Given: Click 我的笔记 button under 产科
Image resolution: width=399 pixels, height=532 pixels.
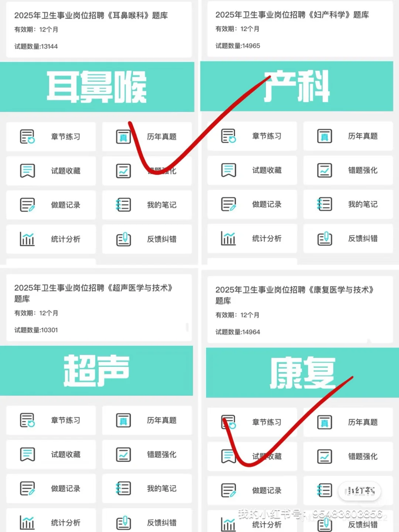Looking at the screenshot, I should (348, 204).
